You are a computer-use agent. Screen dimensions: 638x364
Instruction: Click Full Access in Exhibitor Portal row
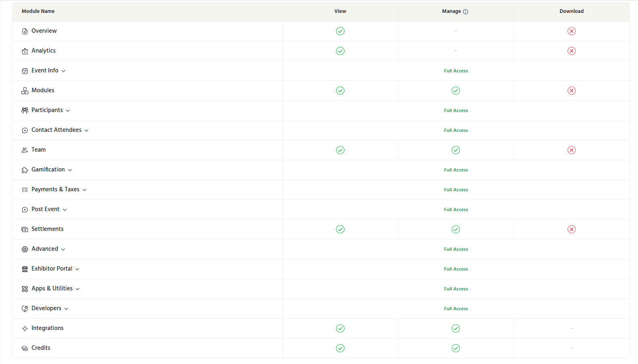(456, 269)
